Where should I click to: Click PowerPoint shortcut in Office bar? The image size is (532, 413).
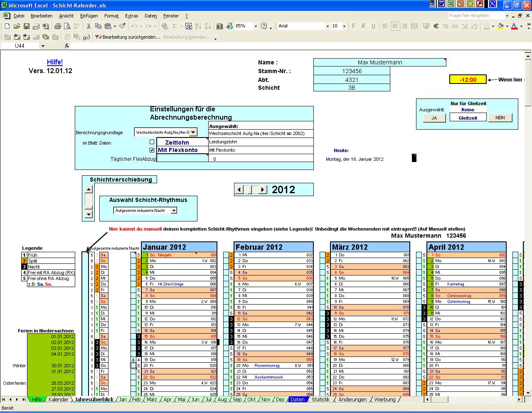pos(461,4)
